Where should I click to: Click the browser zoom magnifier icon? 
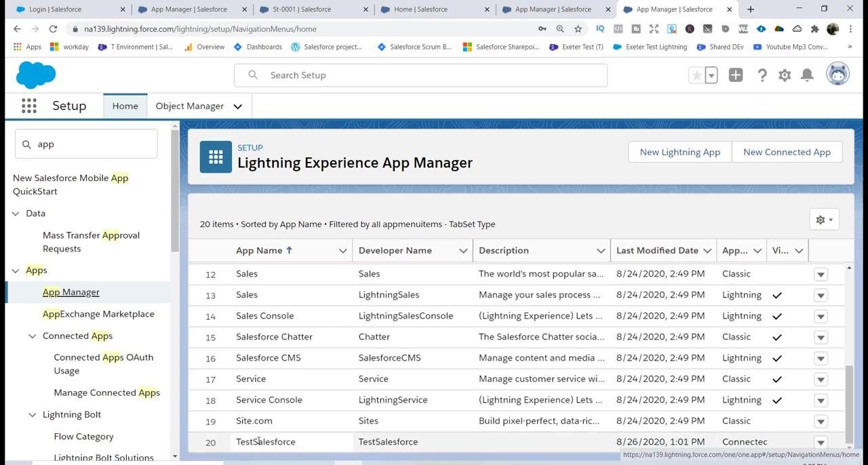click(560, 29)
